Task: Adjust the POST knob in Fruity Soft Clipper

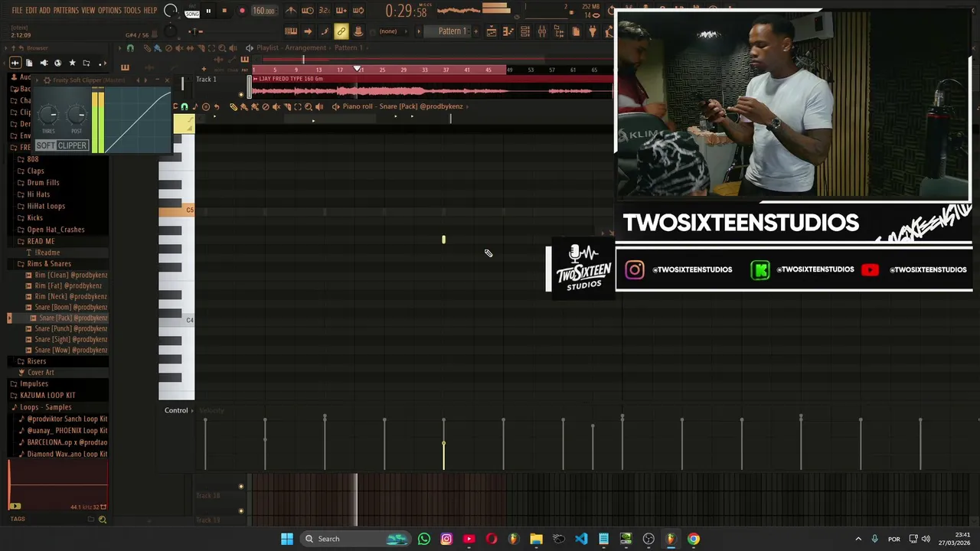Action: 77,116
